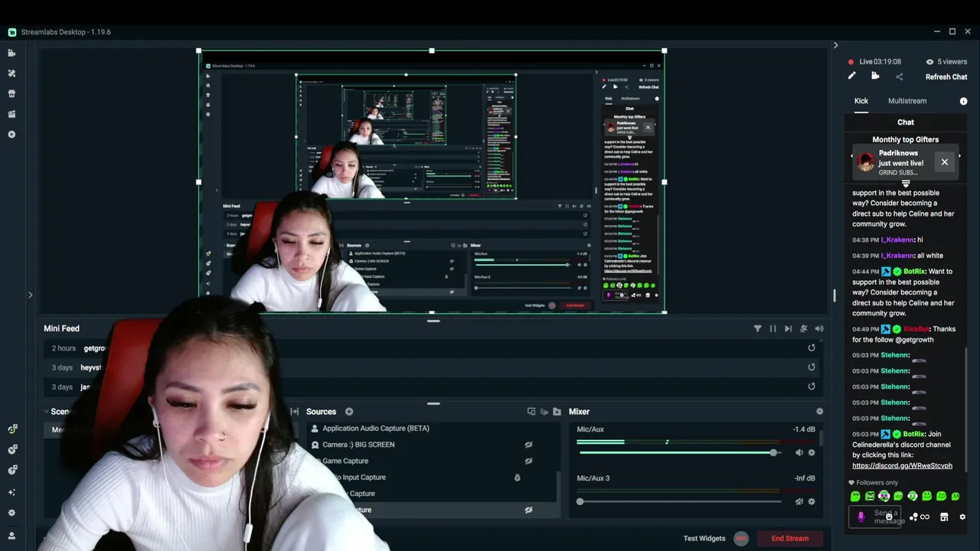Skip current alert in Mini Feed
The image size is (980, 551).
coord(788,328)
